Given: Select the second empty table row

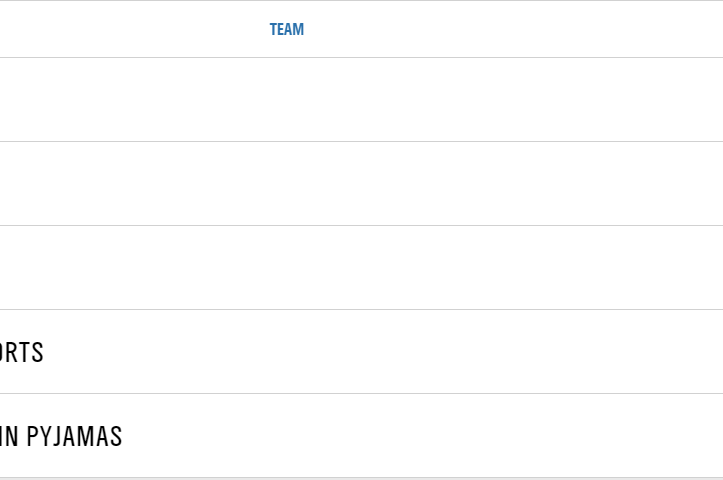Looking at the screenshot, I should pyautogui.click(x=361, y=183).
